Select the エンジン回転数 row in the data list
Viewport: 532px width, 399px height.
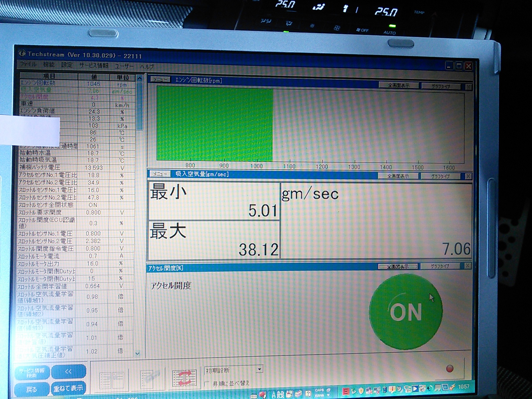coord(77,83)
